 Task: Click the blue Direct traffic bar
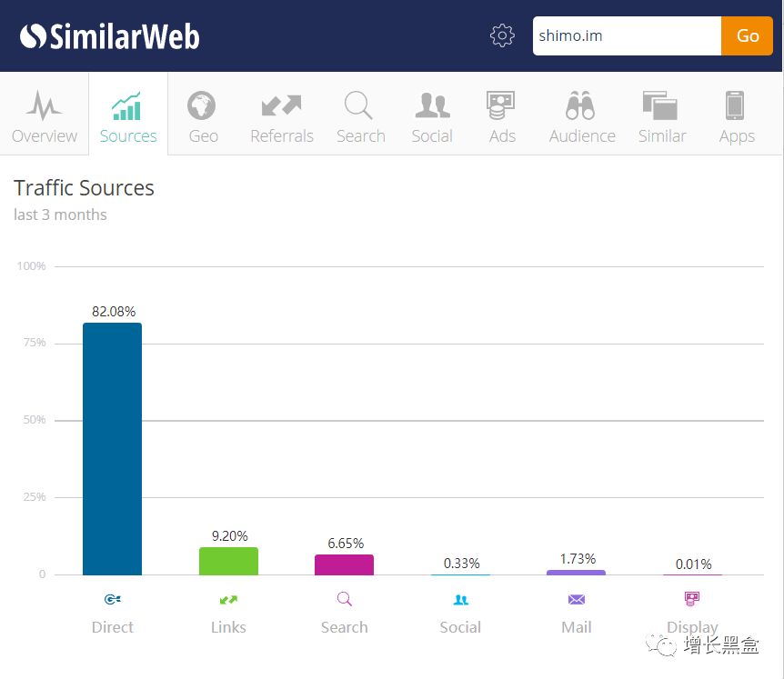112,448
